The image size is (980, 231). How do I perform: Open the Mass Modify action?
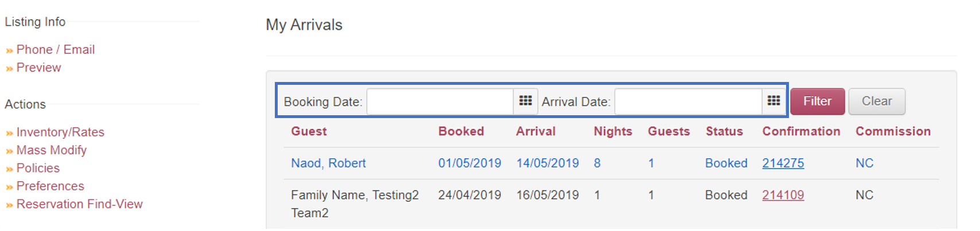[x=52, y=150]
